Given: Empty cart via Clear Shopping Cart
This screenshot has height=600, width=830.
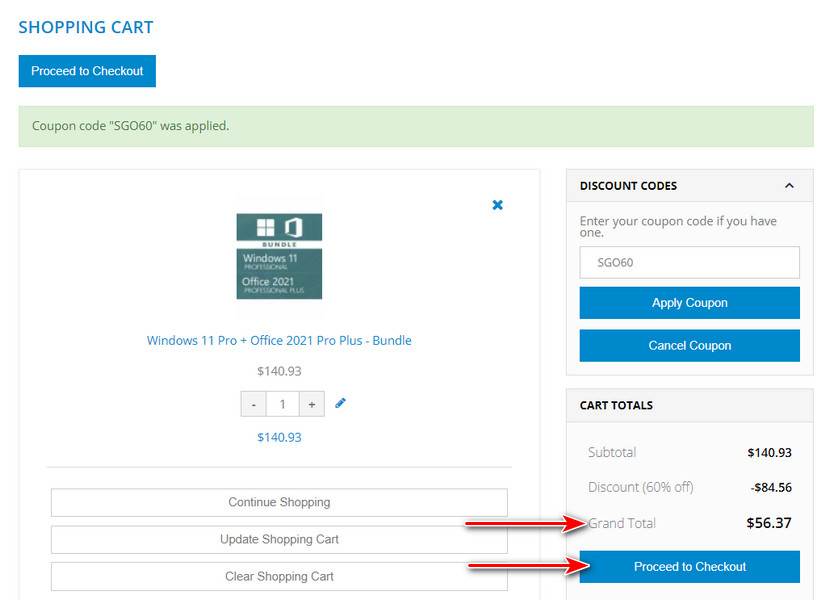Looking at the screenshot, I should tap(279, 576).
